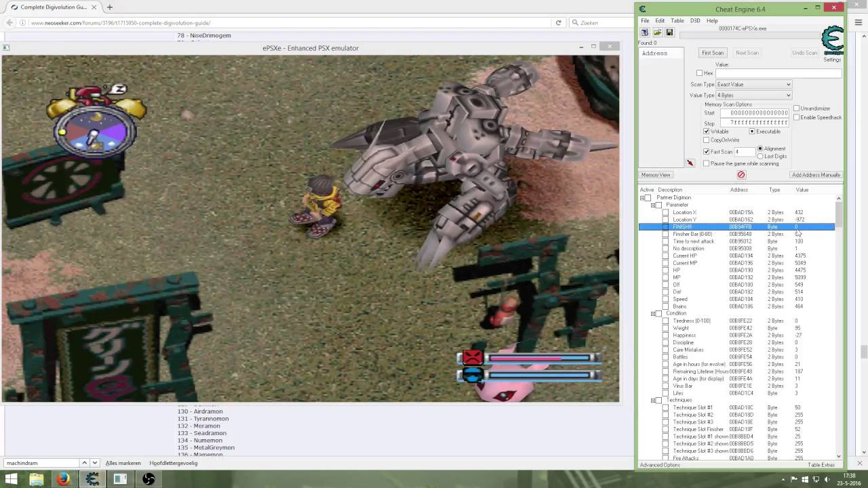The height and width of the screenshot is (488, 868).
Task: Collapse the Condition group
Action: click(x=652, y=314)
